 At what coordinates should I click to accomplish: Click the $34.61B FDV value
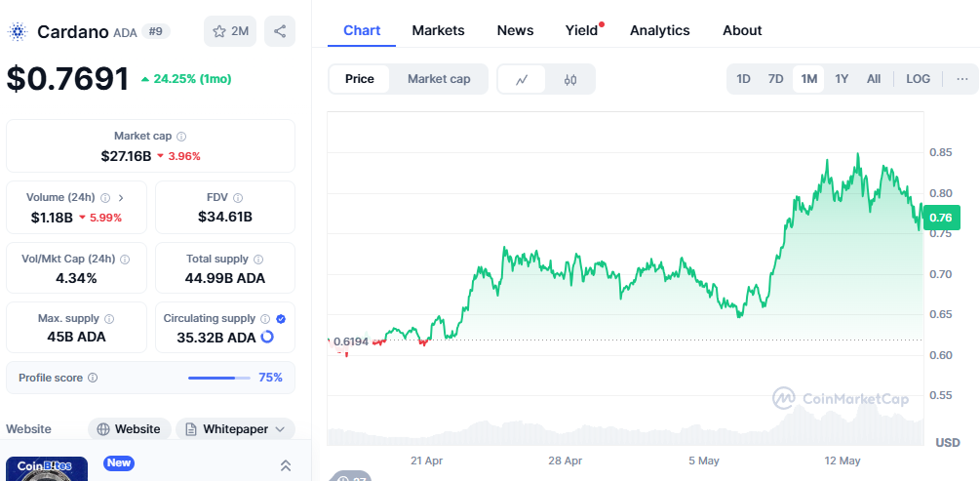click(x=225, y=217)
